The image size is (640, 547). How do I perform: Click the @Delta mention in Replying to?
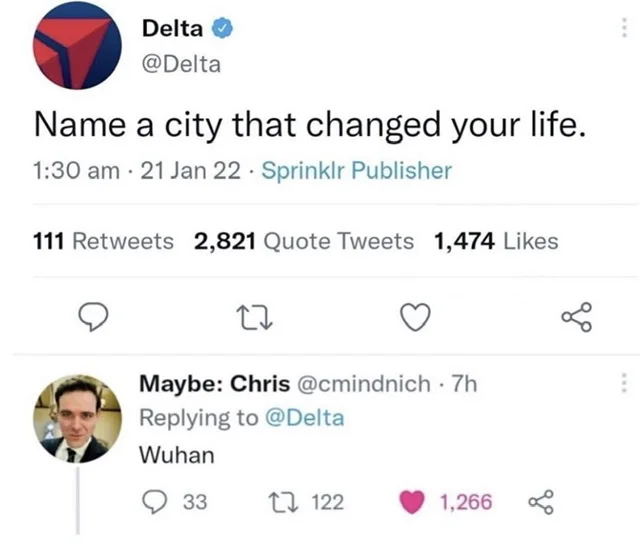click(303, 418)
